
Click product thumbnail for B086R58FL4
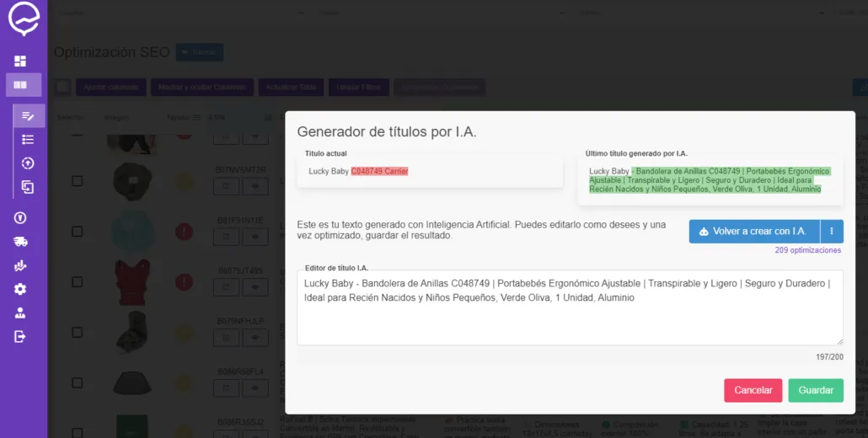[x=132, y=382]
